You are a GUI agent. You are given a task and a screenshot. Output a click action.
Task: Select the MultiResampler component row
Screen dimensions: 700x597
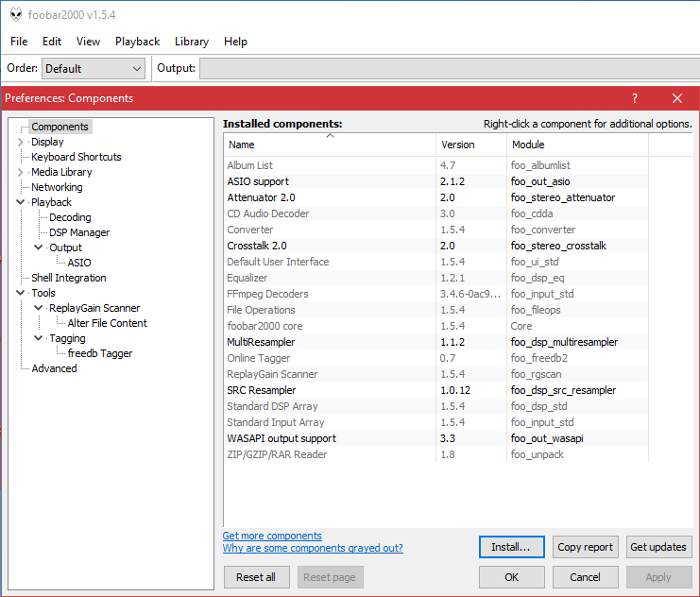[436, 342]
